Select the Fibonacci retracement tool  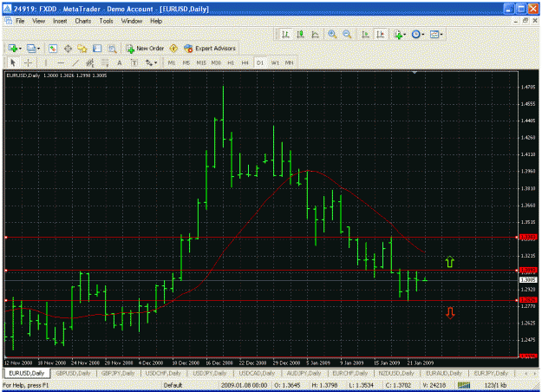pos(104,63)
